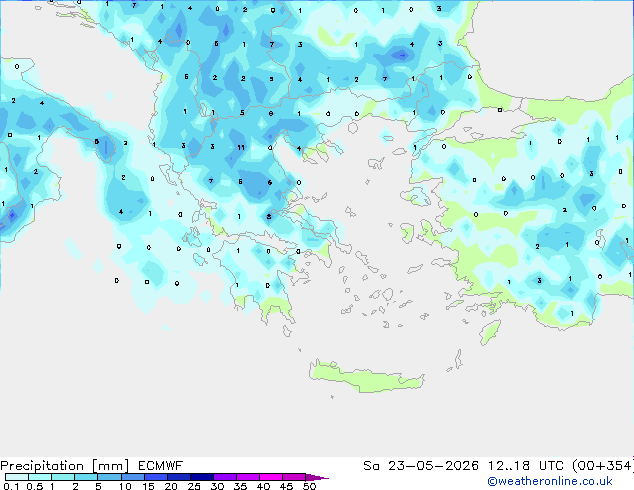Select the legend label "10"
The image size is (634, 490).
tap(125, 486)
